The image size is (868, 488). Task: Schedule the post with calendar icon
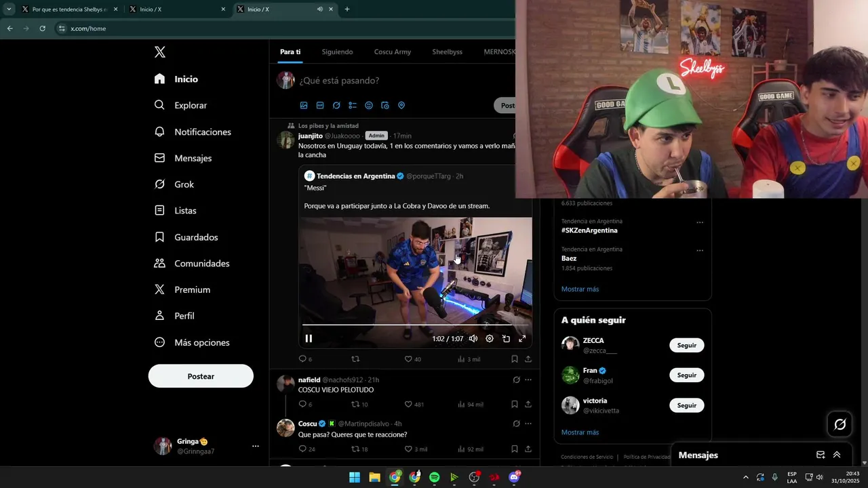click(385, 106)
